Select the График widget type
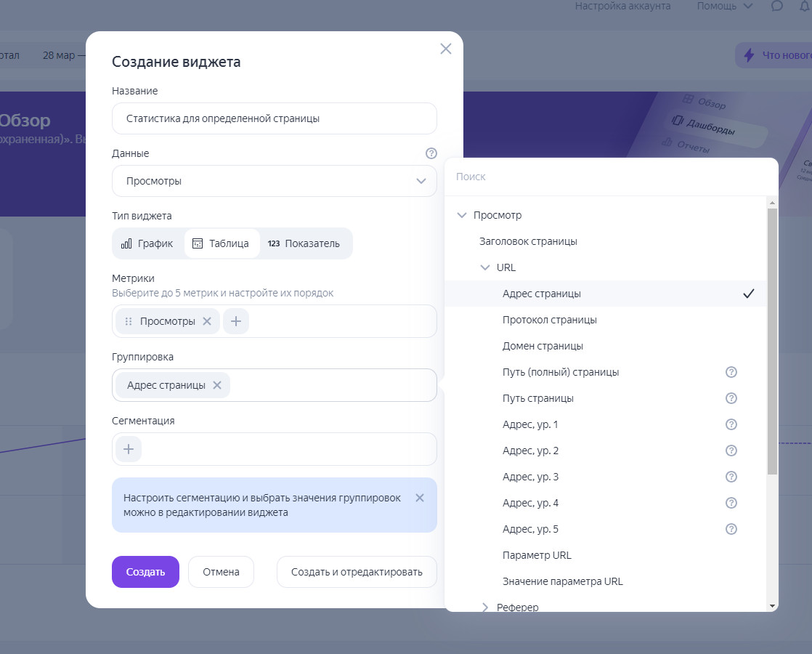The image size is (812, 654). 147,243
